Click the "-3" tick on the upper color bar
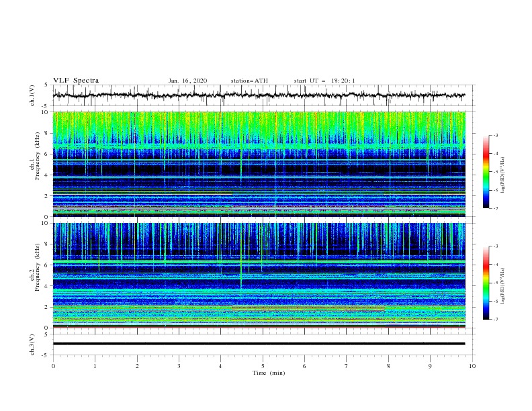 tap(496, 135)
